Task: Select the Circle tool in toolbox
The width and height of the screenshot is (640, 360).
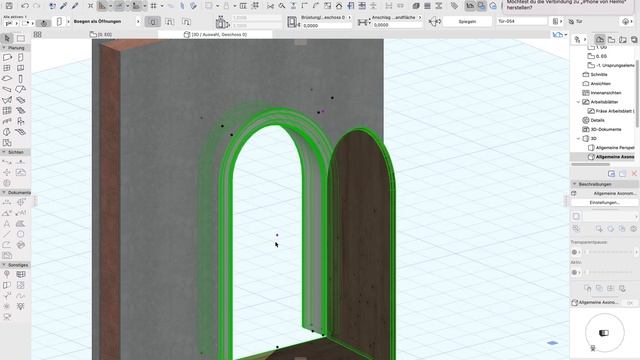Action: coord(20,234)
